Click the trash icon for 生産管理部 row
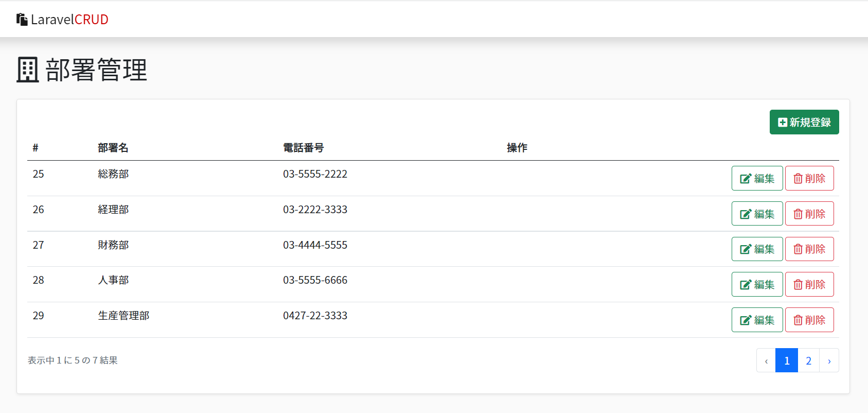This screenshot has width=868, height=413. 798,320
